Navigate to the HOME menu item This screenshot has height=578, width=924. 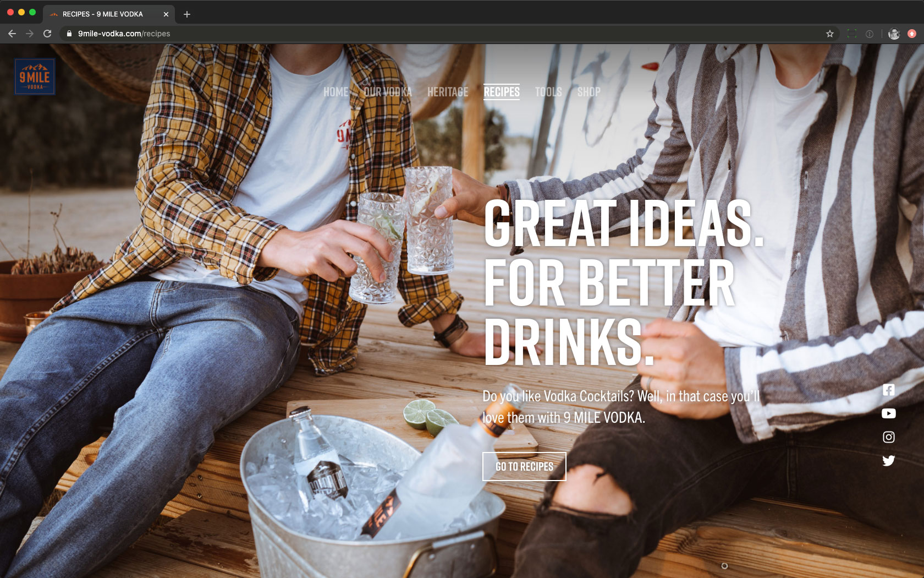[x=335, y=92]
